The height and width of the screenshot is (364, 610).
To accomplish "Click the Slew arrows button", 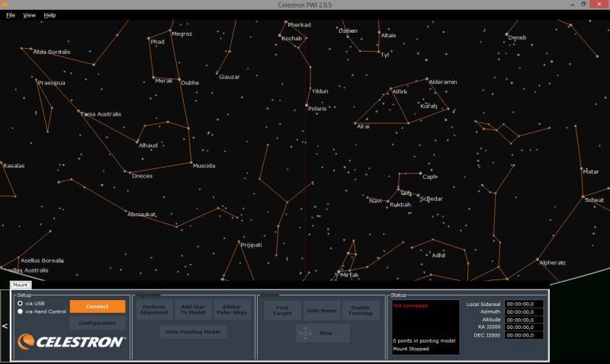I will pos(323,333).
